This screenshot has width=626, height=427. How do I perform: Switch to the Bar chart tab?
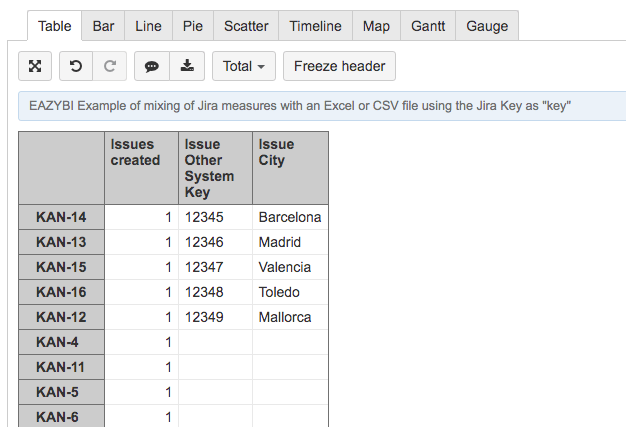click(103, 26)
